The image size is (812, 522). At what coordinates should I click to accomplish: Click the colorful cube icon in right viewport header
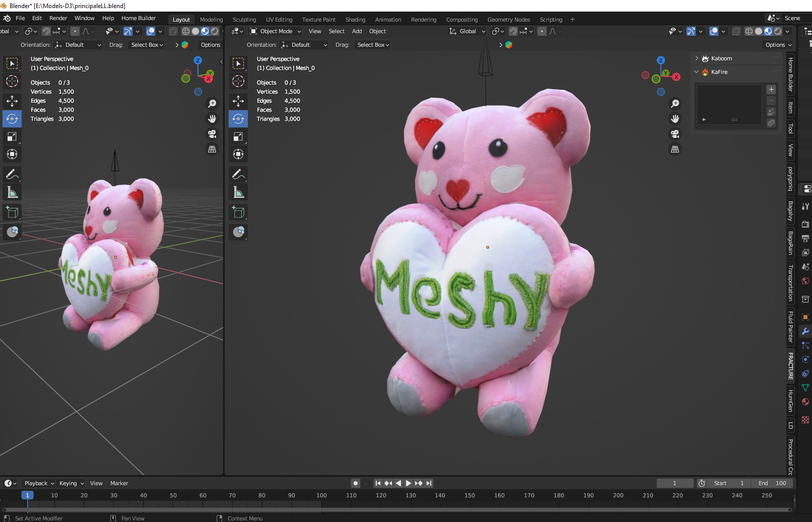pos(509,45)
